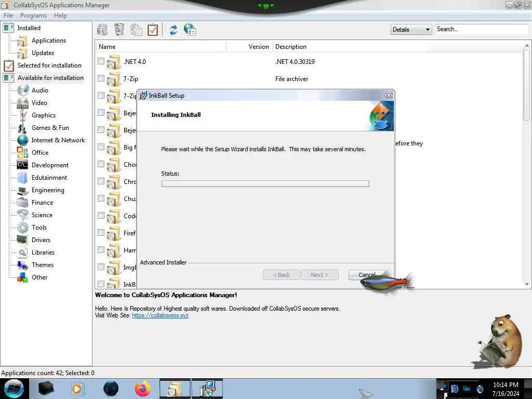Open Selected for installation list
The width and height of the screenshot is (532, 399).
(x=49, y=65)
